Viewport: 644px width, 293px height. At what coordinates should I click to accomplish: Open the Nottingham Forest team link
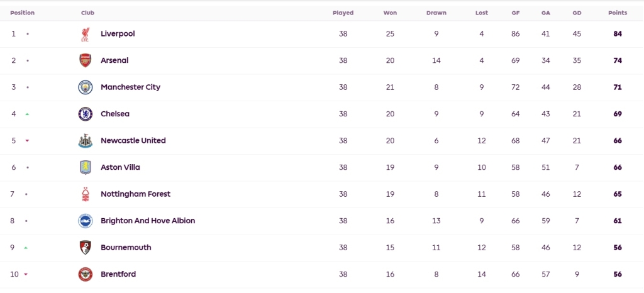136,194
